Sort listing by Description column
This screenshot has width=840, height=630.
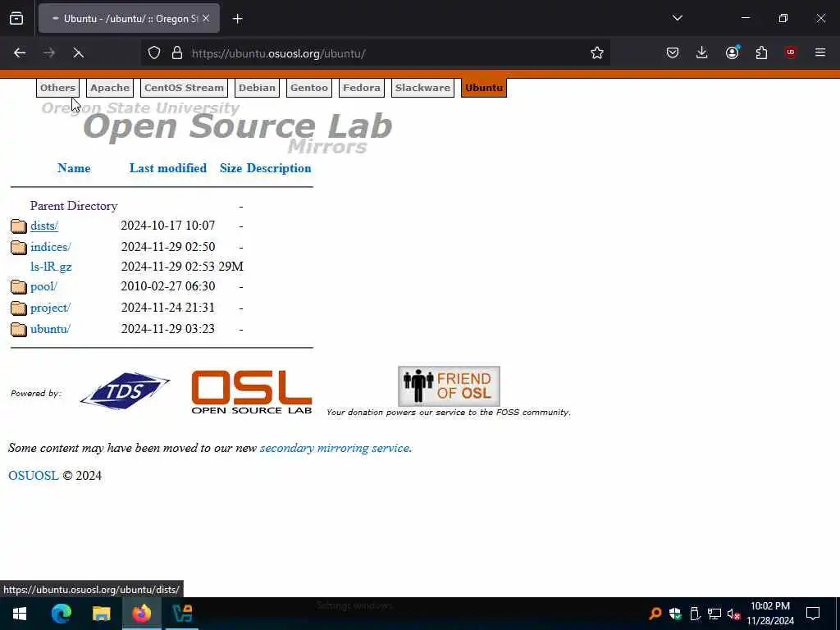tap(279, 168)
